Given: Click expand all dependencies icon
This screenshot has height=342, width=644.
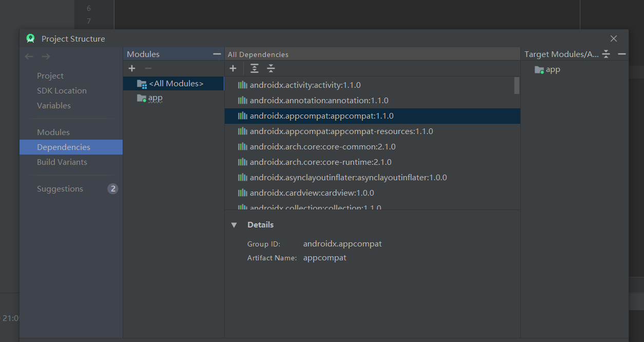Looking at the screenshot, I should (255, 68).
